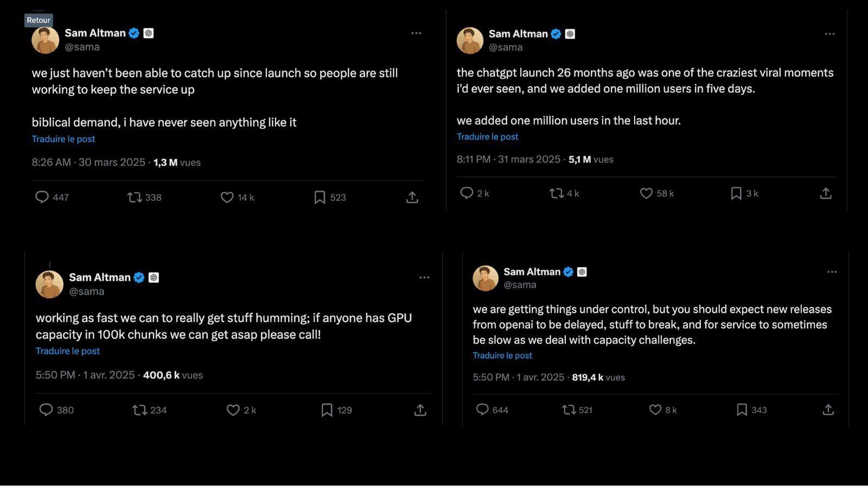Like the tweet with 58 k likes
This screenshot has height=488, width=868.
[646, 193]
